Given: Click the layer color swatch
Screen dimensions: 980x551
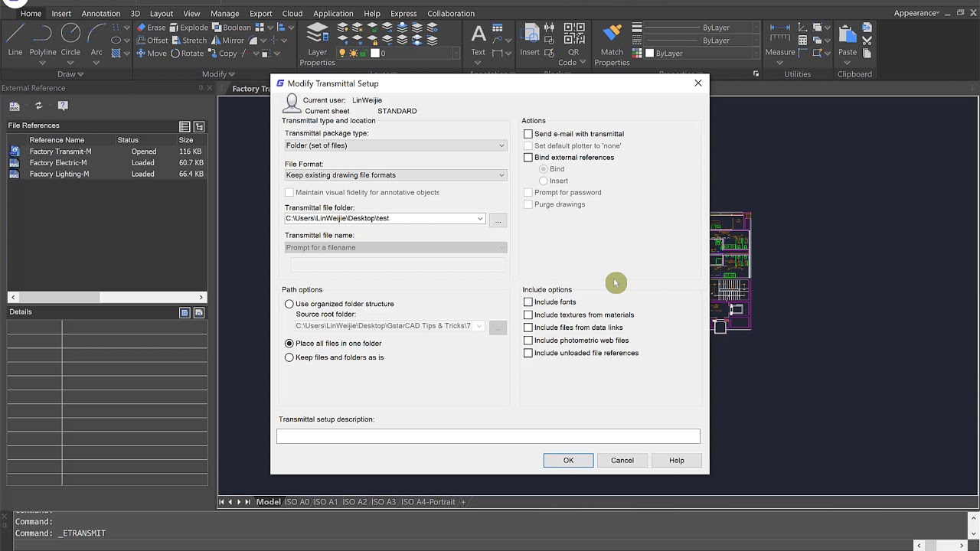Looking at the screenshot, I should tap(375, 54).
